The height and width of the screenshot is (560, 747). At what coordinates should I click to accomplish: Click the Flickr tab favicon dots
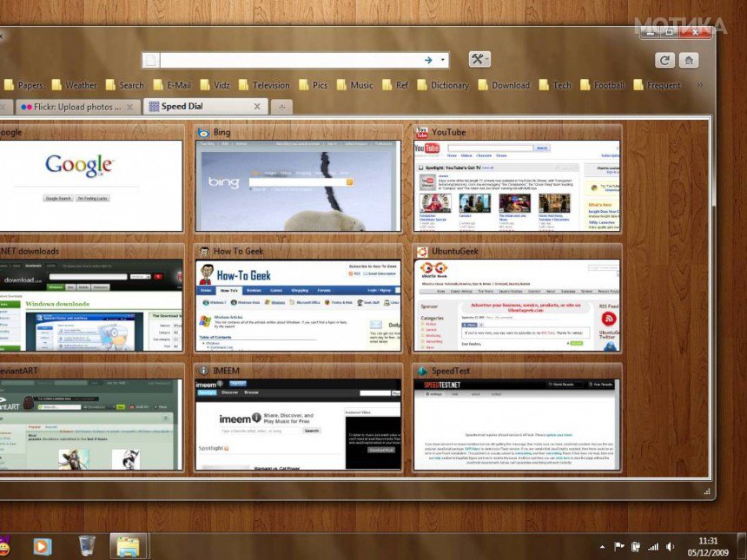pyautogui.click(x=26, y=107)
